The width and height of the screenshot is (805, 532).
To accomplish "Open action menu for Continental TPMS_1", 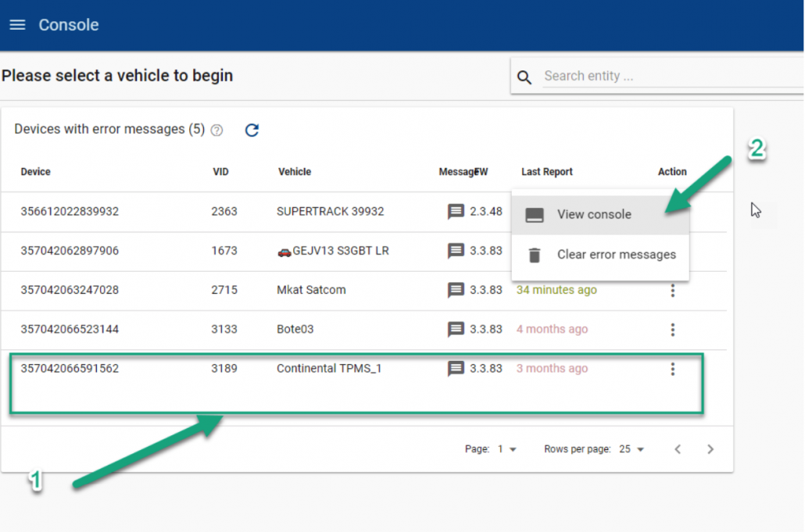I will tap(672, 369).
